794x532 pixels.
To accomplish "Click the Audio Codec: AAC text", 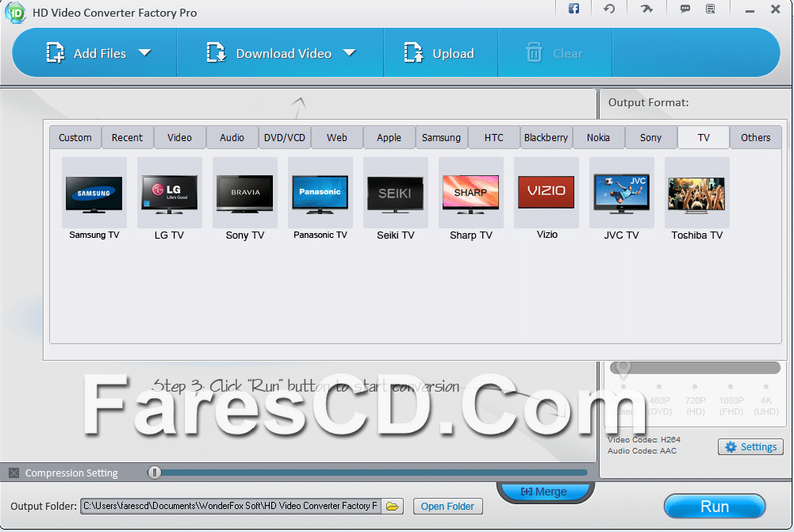I will click(642, 450).
